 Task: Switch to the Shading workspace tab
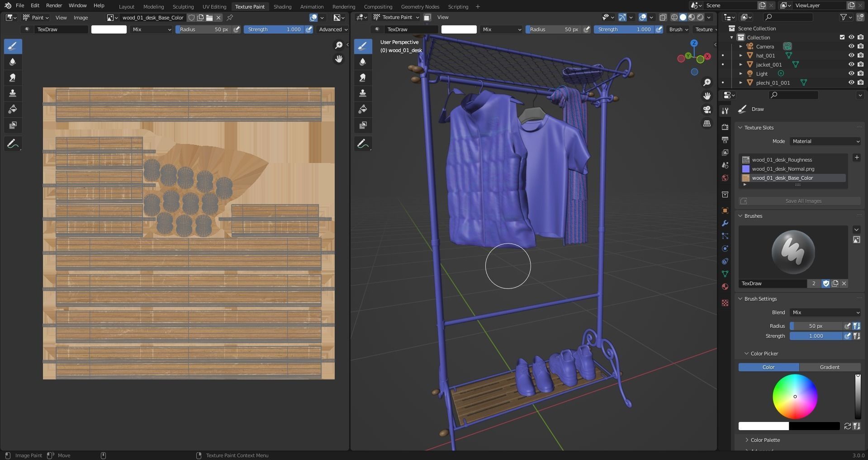282,6
